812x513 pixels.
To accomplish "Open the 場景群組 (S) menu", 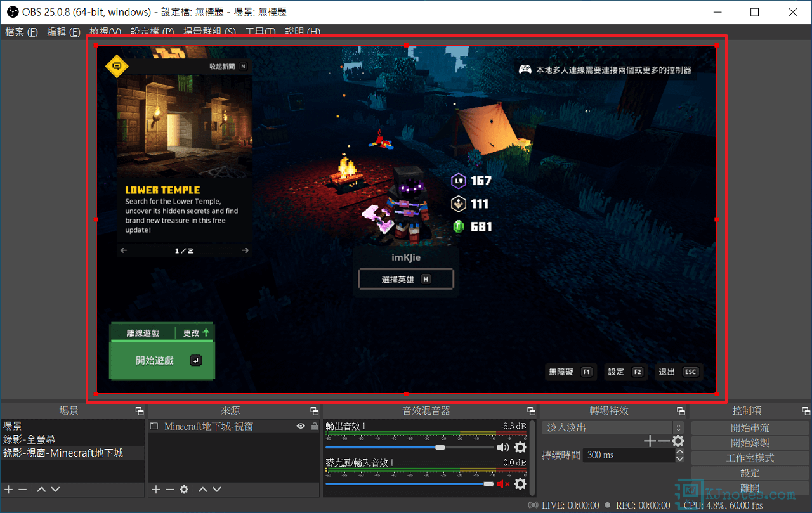I will click(x=209, y=32).
